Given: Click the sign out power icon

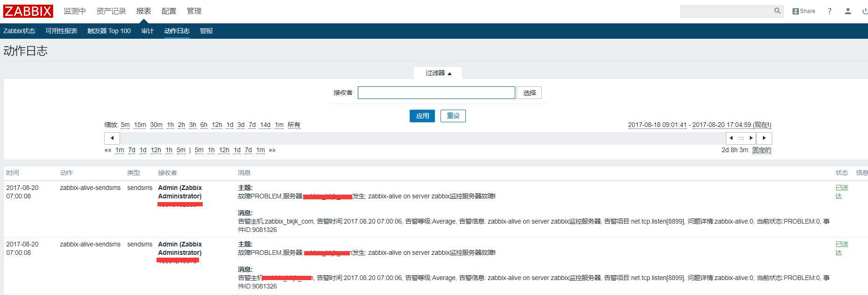Looking at the screenshot, I should (865, 11).
